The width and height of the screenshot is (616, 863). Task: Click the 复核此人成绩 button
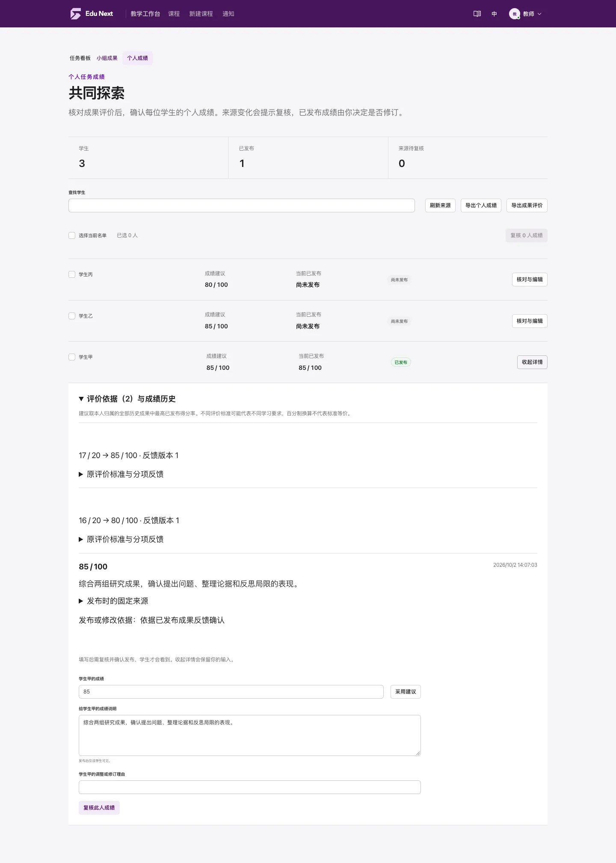coord(99,808)
